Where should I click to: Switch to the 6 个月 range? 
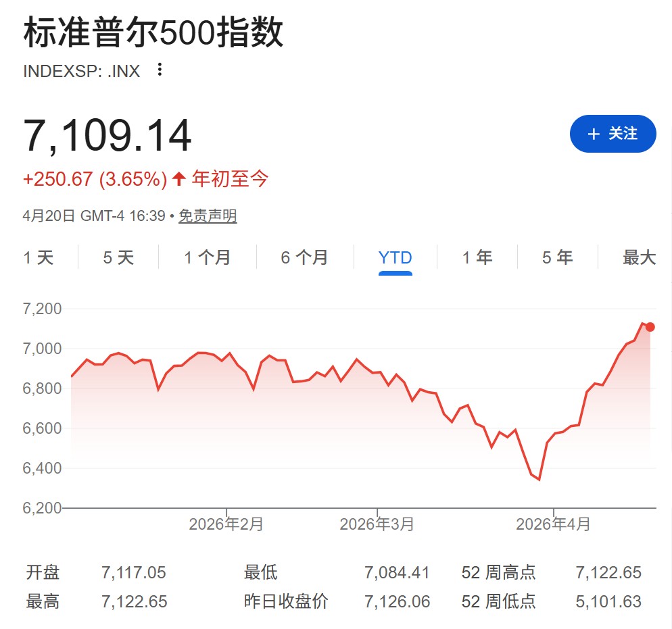tap(304, 257)
